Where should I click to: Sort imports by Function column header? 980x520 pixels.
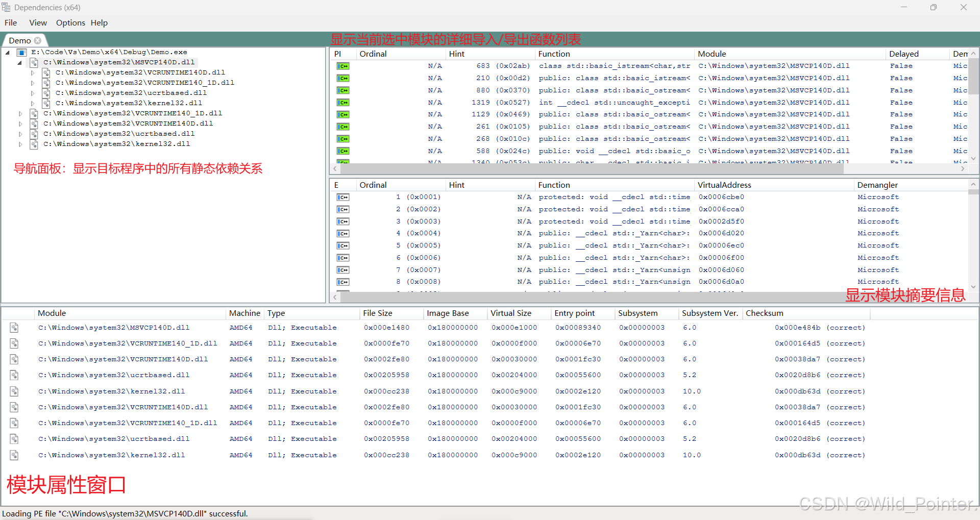tap(615, 54)
